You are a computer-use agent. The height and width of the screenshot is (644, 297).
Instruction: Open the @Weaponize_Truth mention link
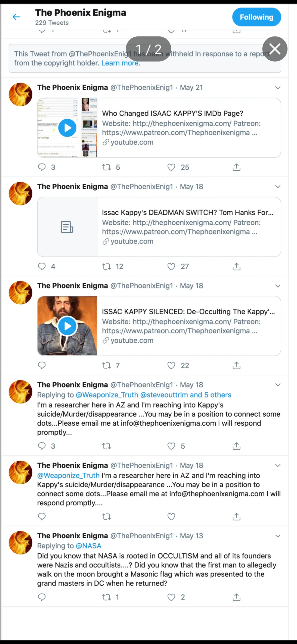point(68,475)
